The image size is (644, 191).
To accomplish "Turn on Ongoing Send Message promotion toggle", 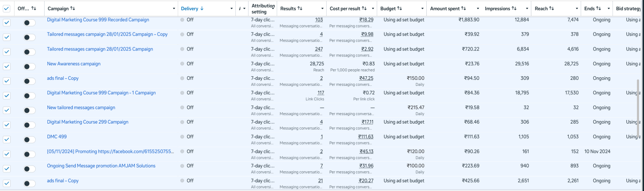I will pyautogui.click(x=29, y=169).
